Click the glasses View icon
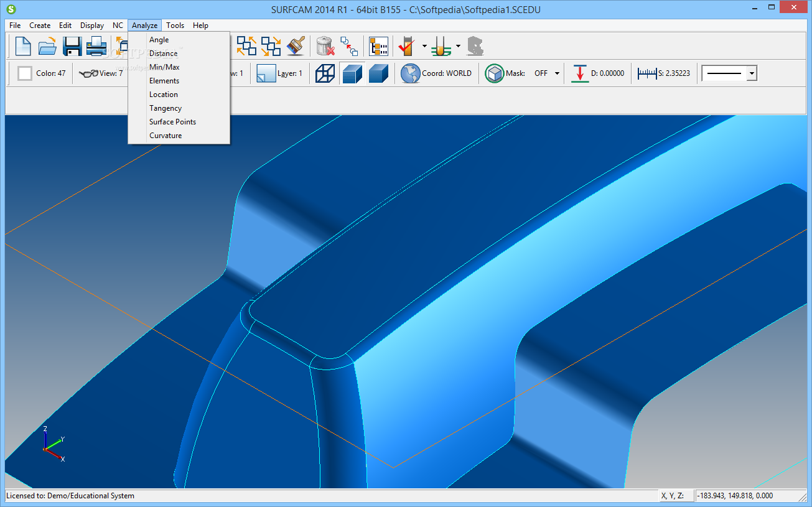Image resolution: width=812 pixels, height=507 pixels. click(88, 73)
